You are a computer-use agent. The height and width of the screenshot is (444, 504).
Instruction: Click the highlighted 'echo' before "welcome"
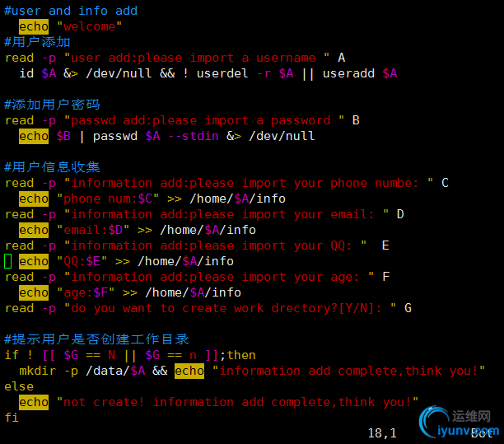[34, 26]
